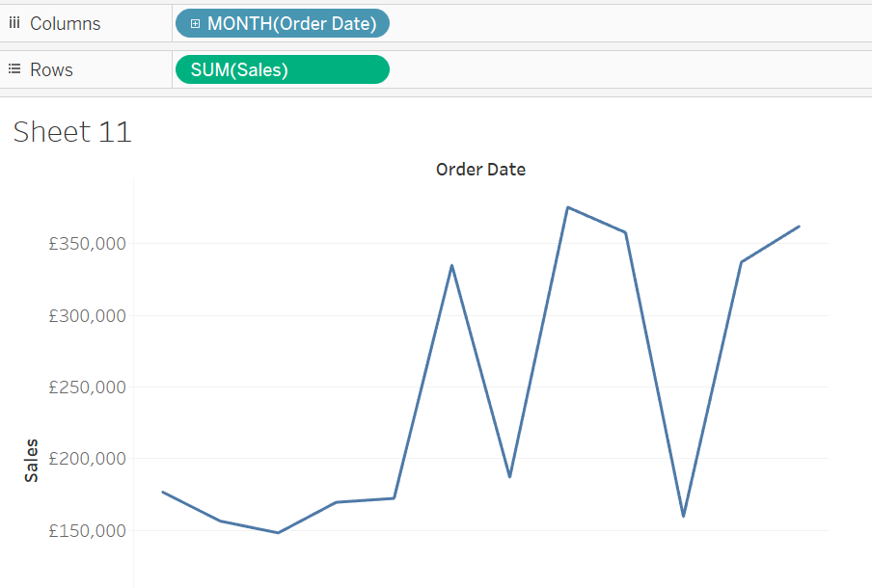Click the Order Date chart title
872x588 pixels.
pyautogui.click(x=480, y=169)
